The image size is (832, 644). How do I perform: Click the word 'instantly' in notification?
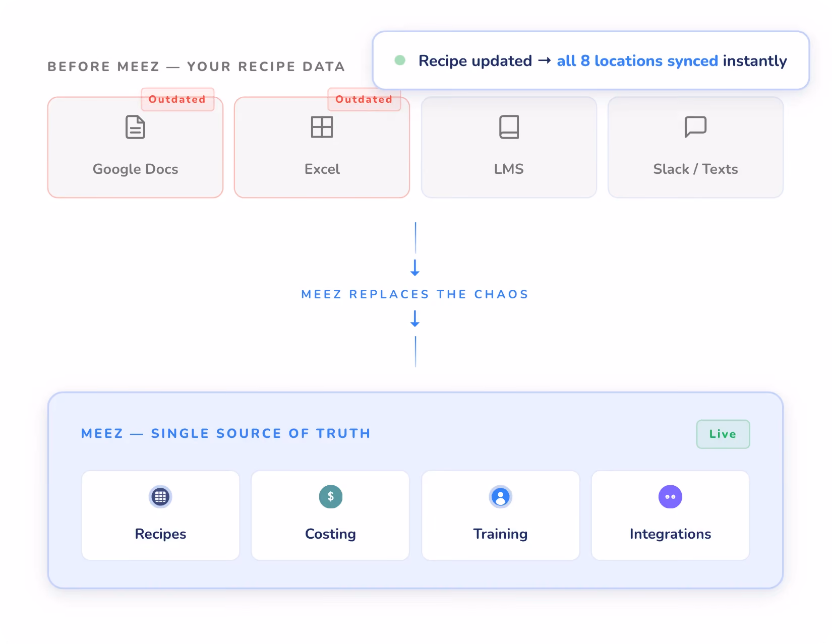coord(755,61)
